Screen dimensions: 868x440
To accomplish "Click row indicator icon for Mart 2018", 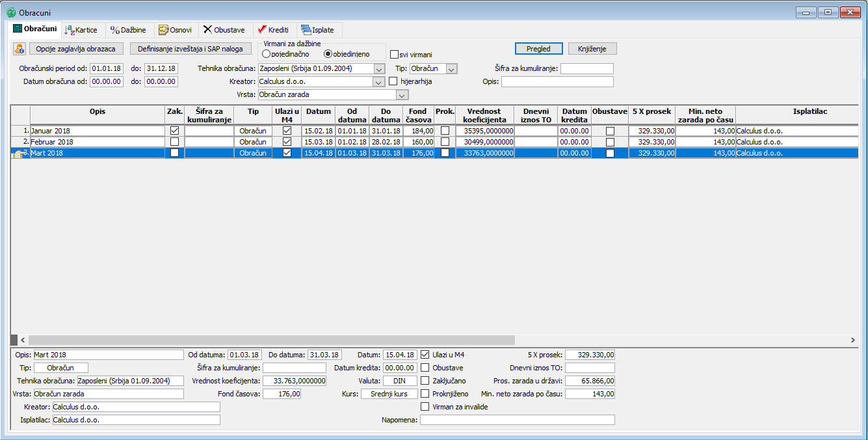I will 18,153.
